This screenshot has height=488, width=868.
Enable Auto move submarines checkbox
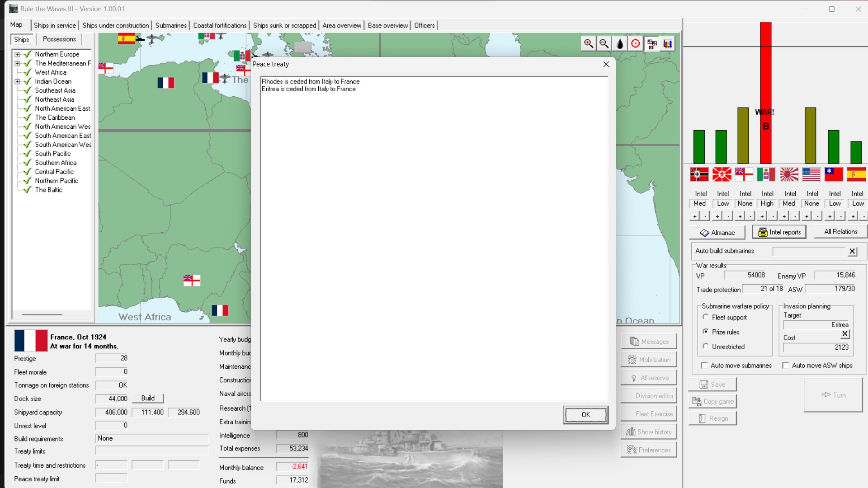[704, 365]
